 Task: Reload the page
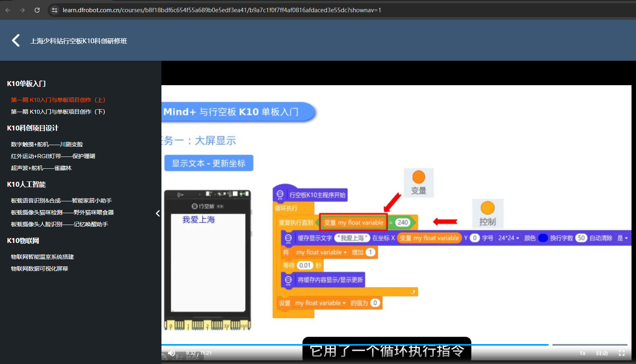pyautogui.click(x=37, y=10)
